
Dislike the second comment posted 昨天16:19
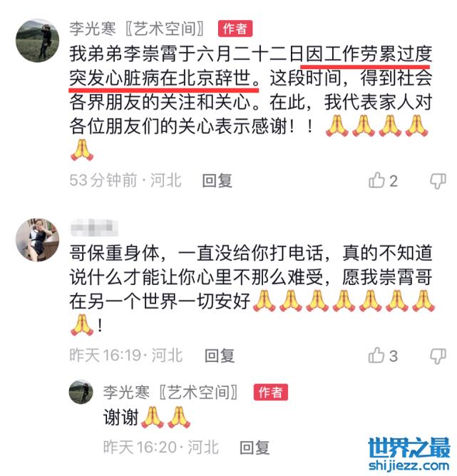click(x=438, y=356)
